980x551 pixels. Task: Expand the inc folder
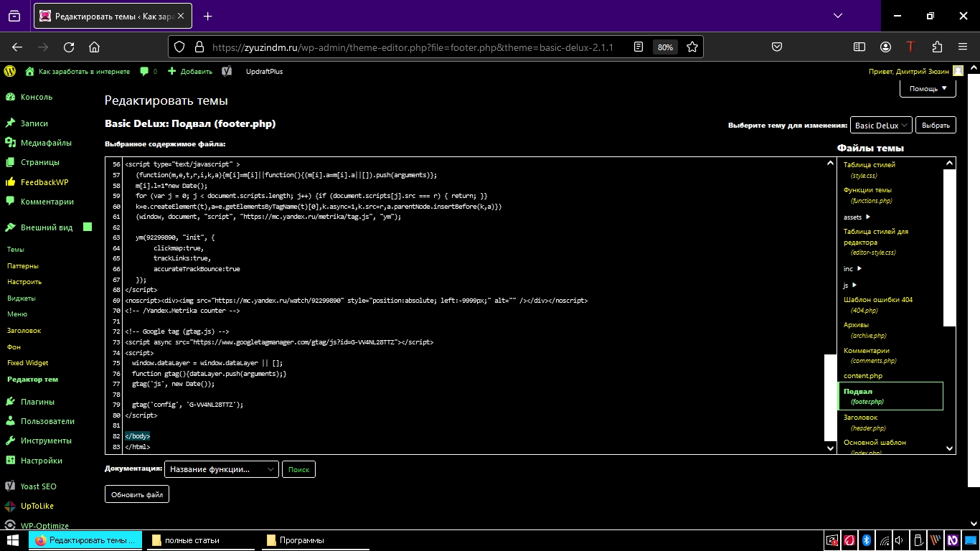(x=852, y=268)
